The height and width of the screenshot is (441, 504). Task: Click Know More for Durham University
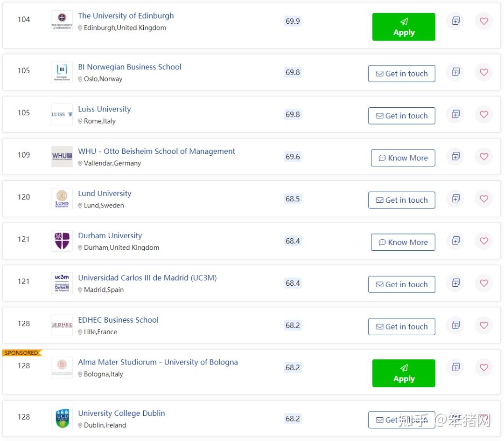click(403, 242)
